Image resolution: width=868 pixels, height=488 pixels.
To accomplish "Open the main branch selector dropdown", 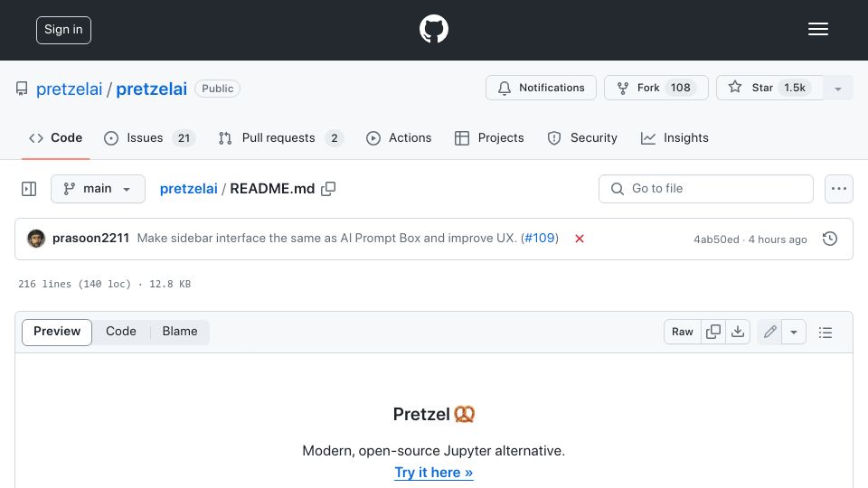I will click(98, 189).
